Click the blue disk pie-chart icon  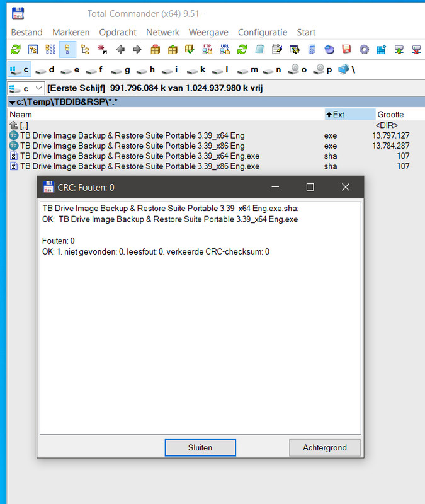pyautogui.click(x=329, y=50)
